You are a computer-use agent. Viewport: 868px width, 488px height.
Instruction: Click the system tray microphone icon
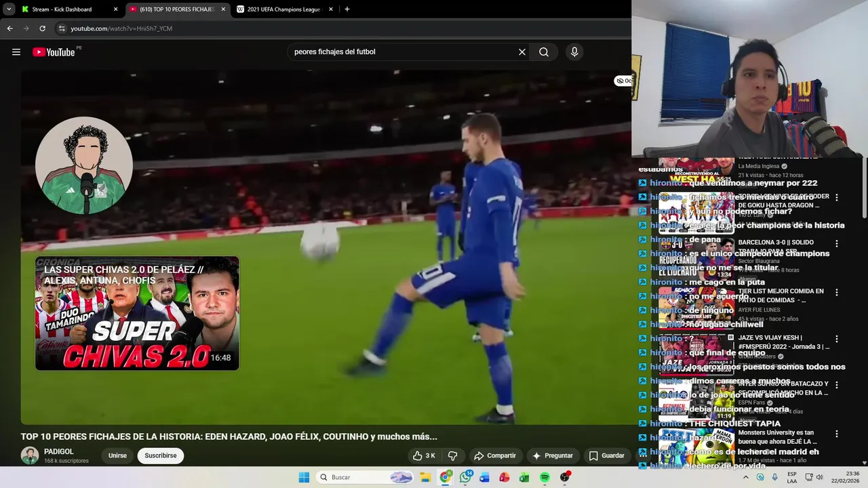pos(775,477)
